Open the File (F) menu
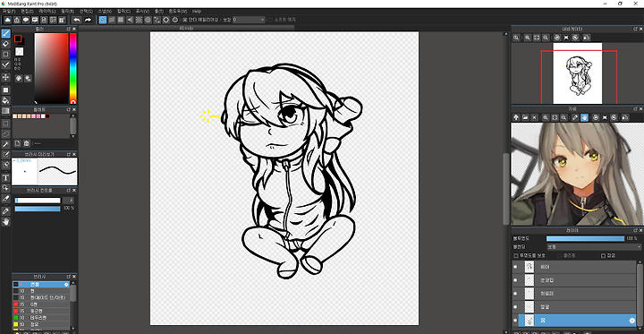 pos(9,11)
